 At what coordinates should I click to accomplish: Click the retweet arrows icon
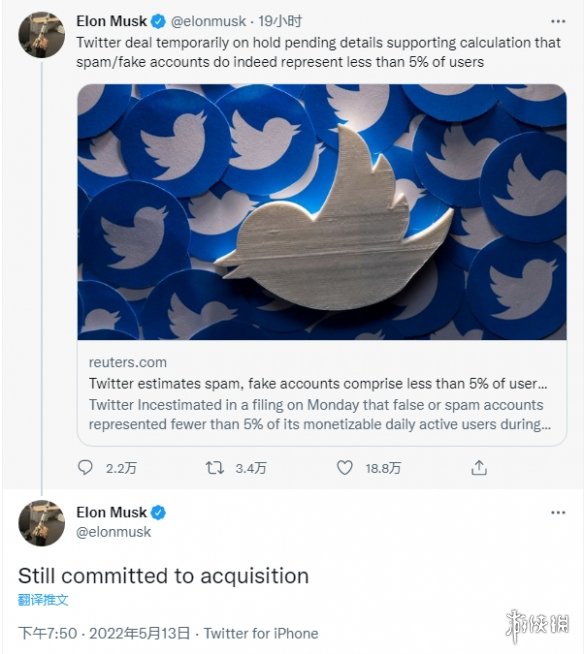tap(215, 468)
